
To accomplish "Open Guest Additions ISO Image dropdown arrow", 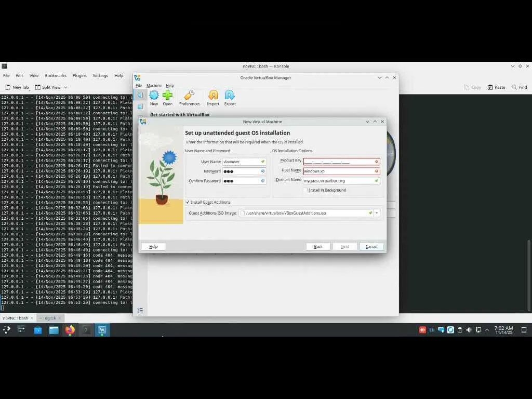I will tap(377, 213).
